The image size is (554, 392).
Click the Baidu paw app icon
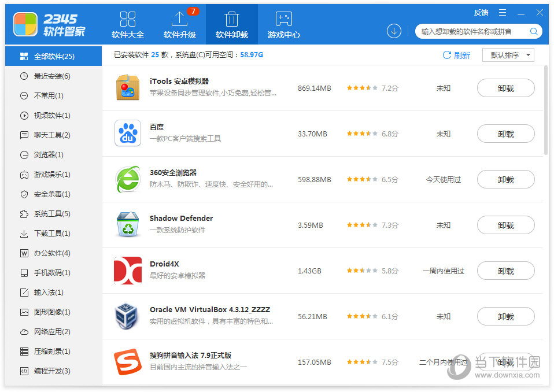click(127, 134)
